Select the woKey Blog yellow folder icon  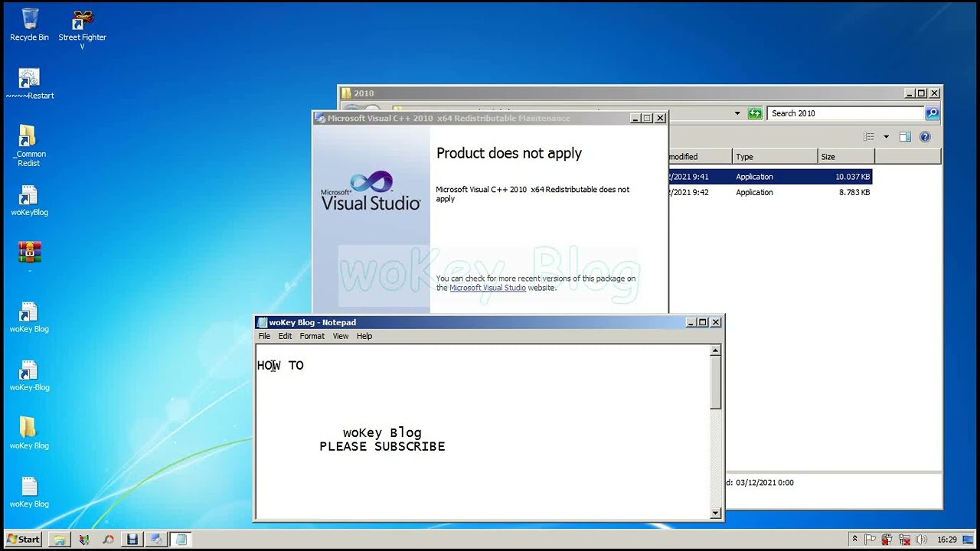(29, 432)
